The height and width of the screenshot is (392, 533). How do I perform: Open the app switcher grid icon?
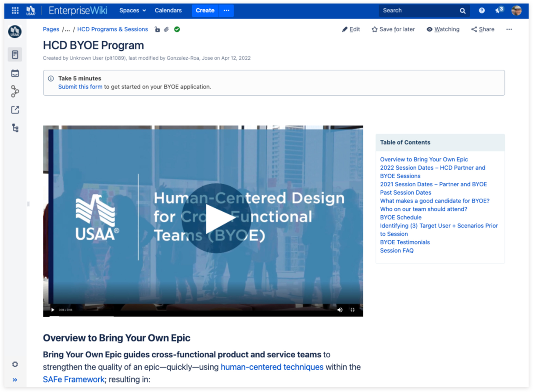coord(15,11)
